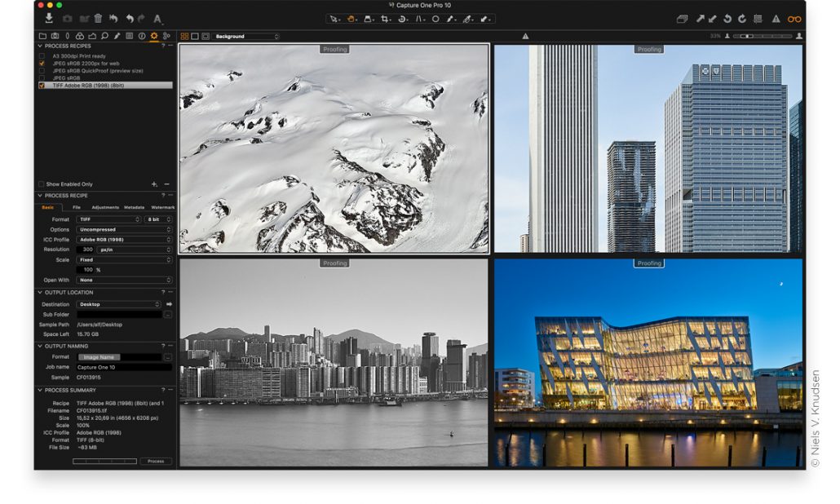Rotate image left with the counterclockwise arrow
This screenshot has height=504, width=840.
pyautogui.click(x=727, y=18)
